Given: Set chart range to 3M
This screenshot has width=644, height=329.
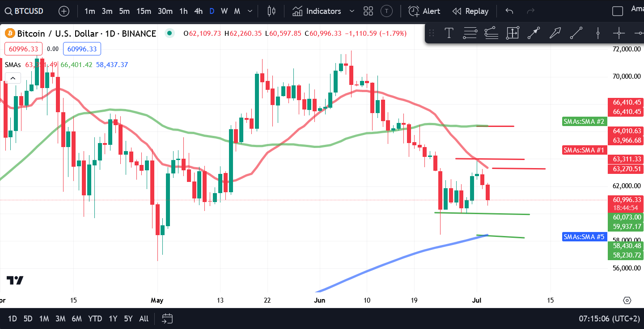Looking at the screenshot, I should (x=60, y=319).
